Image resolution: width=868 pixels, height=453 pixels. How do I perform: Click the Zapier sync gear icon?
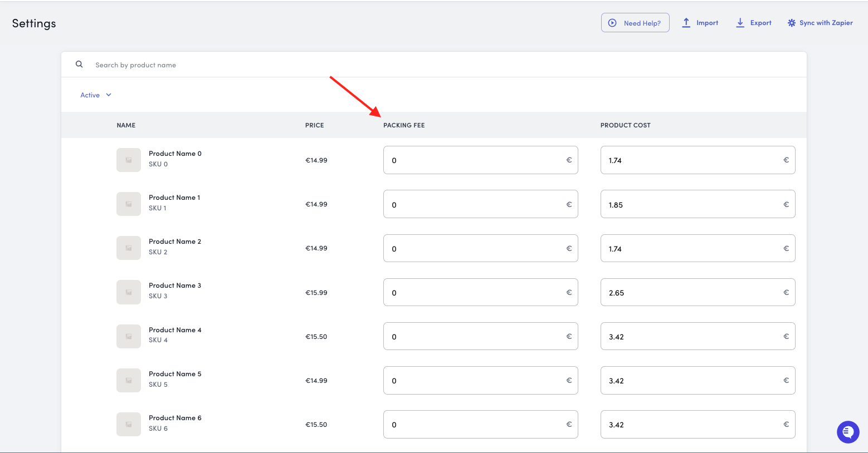[791, 23]
